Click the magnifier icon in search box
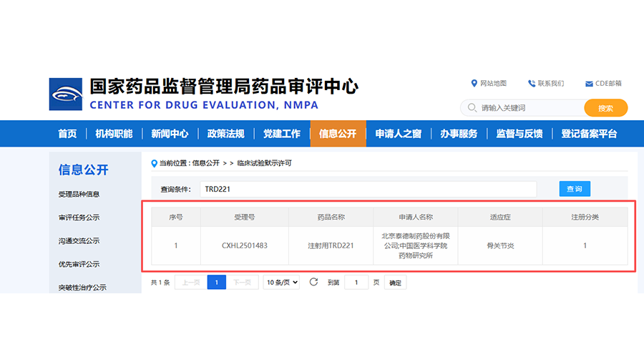Screen dimensions: 644x362 point(472,108)
